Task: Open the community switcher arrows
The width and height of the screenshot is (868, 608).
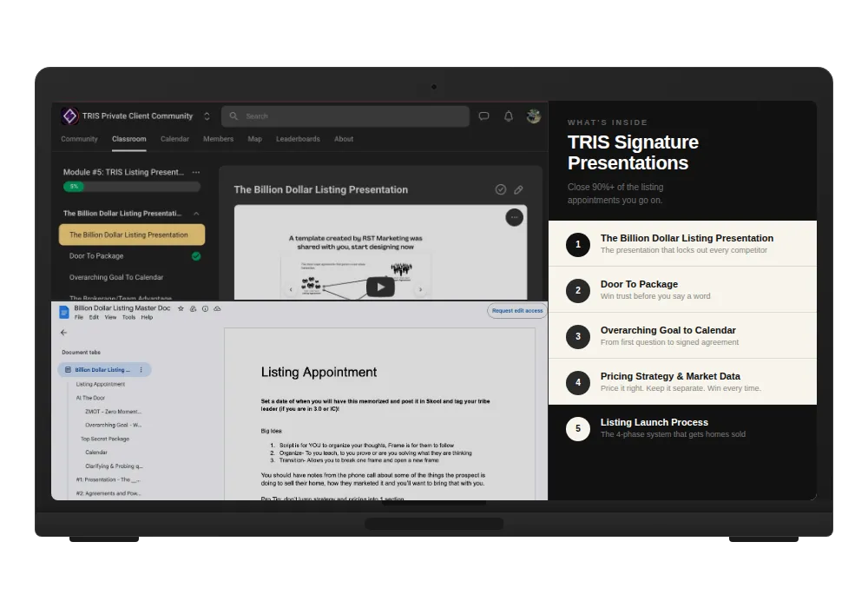Action: [207, 116]
